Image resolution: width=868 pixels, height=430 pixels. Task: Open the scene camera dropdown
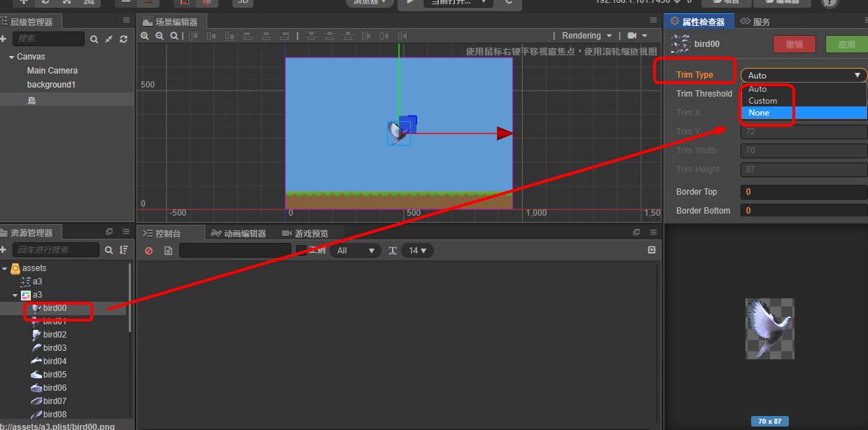[637, 36]
